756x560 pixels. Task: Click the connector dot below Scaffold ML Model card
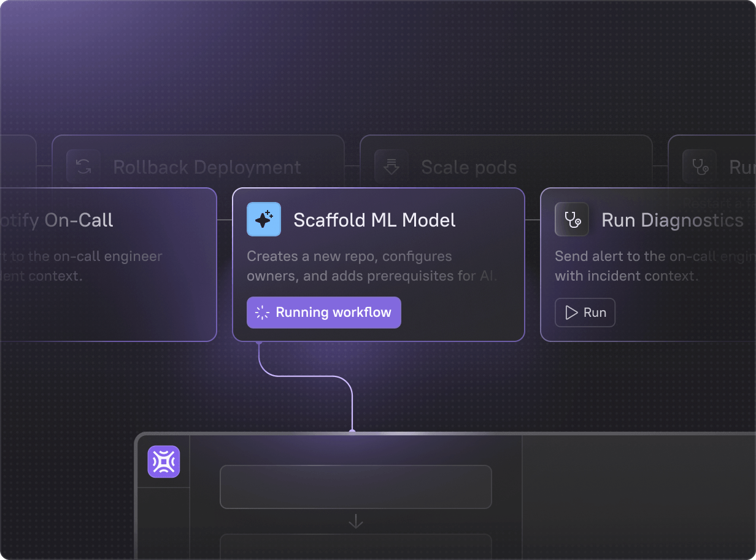pyautogui.click(x=259, y=343)
